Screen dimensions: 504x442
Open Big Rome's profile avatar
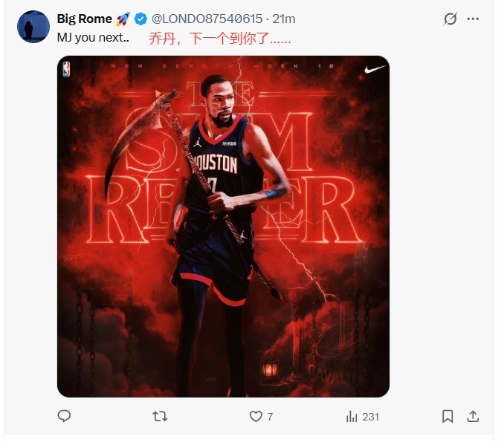click(33, 27)
